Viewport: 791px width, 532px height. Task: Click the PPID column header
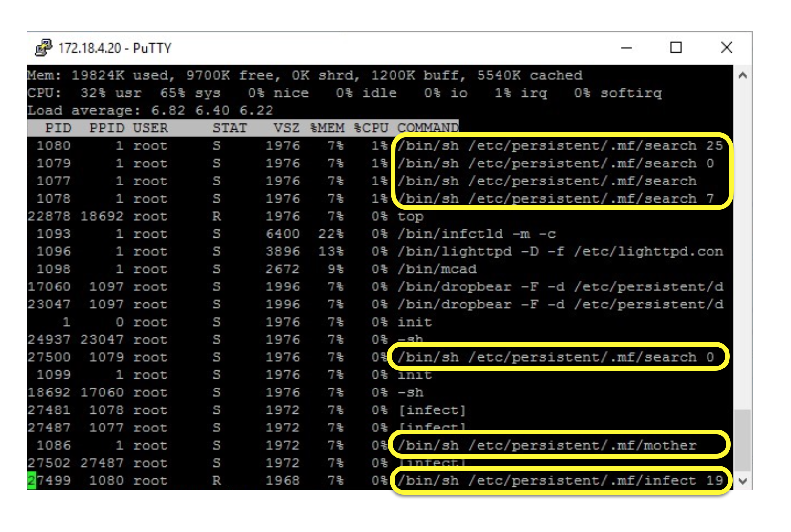click(x=106, y=128)
